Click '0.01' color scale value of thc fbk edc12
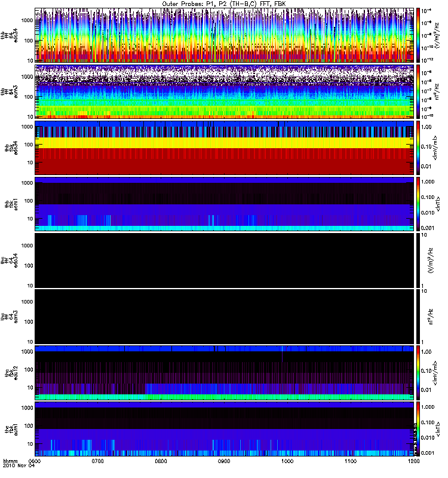The image size is (448, 478). click(x=426, y=390)
